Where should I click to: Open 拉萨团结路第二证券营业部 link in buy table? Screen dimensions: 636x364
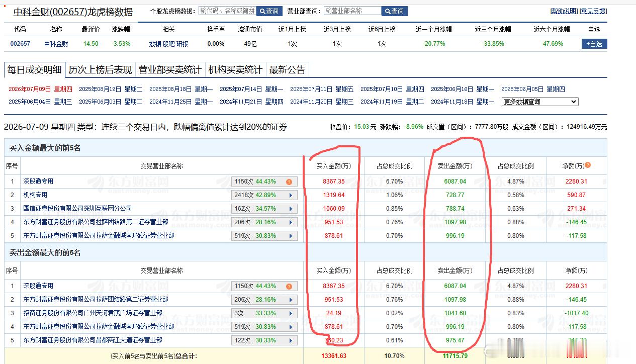tap(96, 222)
